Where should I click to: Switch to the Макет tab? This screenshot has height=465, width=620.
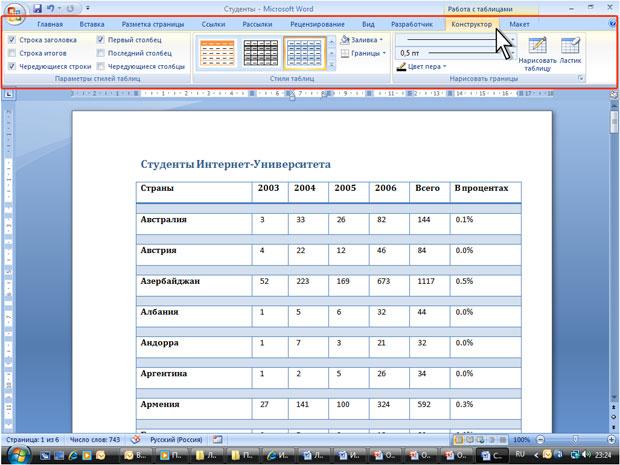pyautogui.click(x=519, y=24)
